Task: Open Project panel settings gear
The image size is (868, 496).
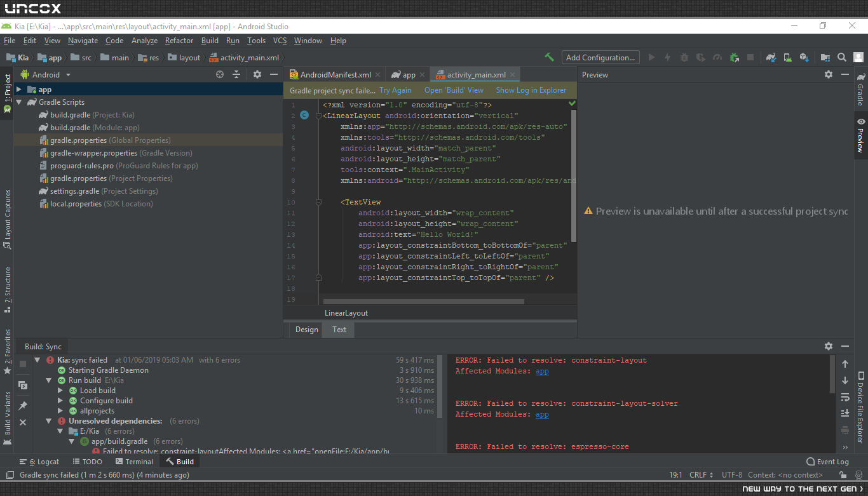Action: click(257, 74)
